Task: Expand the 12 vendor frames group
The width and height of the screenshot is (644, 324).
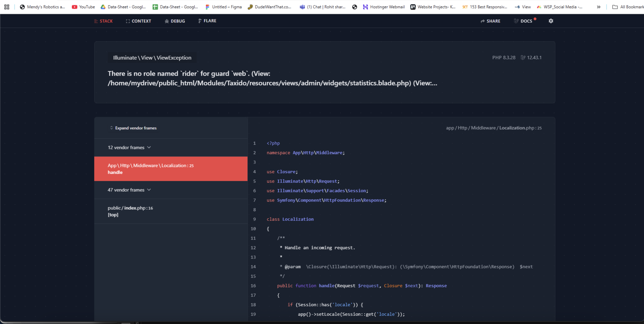Action: pos(129,147)
